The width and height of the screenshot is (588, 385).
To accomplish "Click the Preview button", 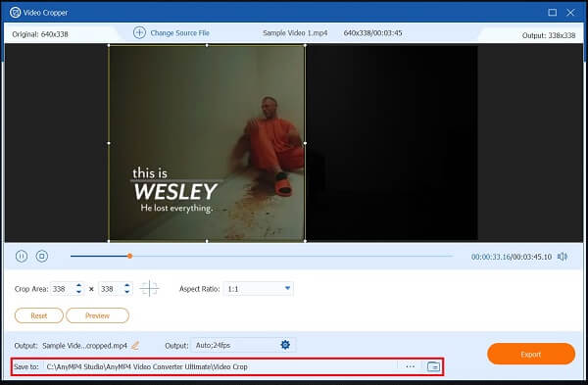I will point(97,315).
